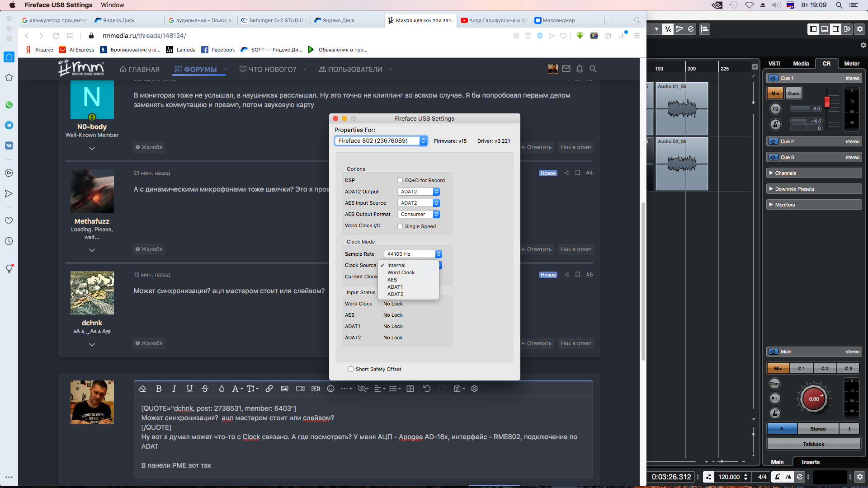Image resolution: width=868 pixels, height=488 pixels.
Task: Open forum inbox envelope icon
Action: [x=566, y=69]
